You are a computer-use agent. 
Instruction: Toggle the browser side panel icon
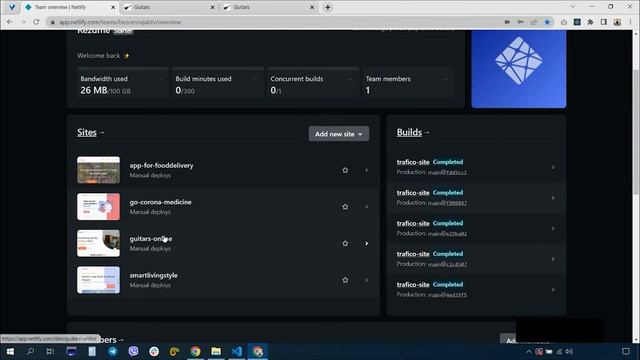(604, 22)
